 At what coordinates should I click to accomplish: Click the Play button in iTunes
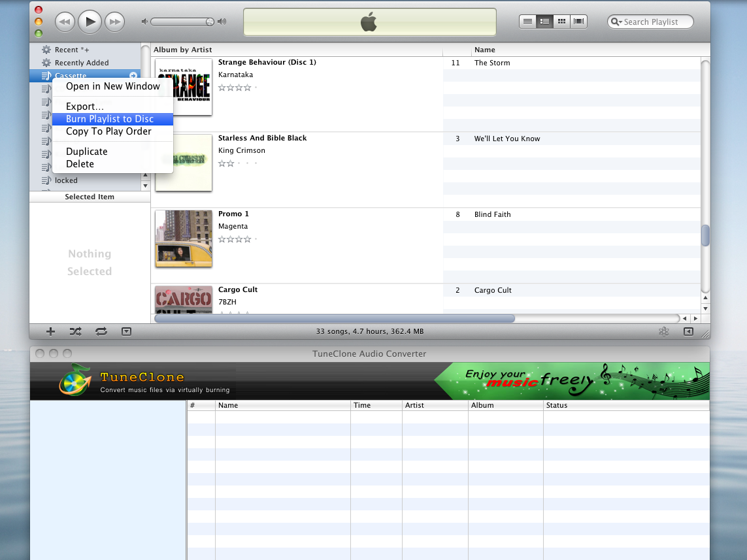[90, 22]
